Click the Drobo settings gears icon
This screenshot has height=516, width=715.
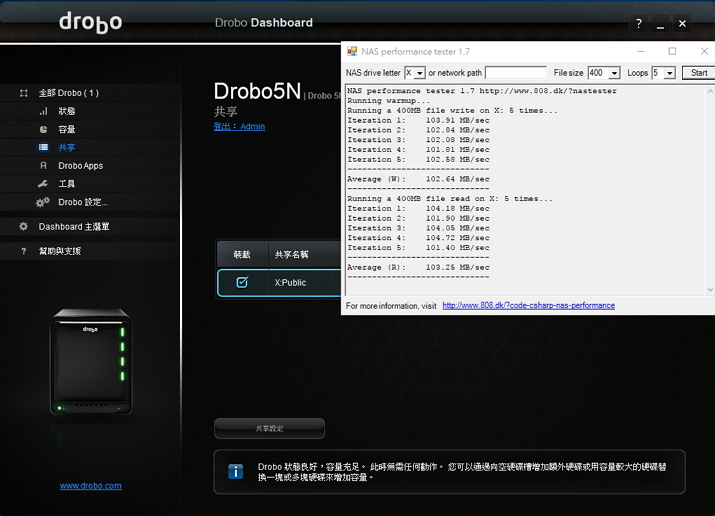coord(43,202)
